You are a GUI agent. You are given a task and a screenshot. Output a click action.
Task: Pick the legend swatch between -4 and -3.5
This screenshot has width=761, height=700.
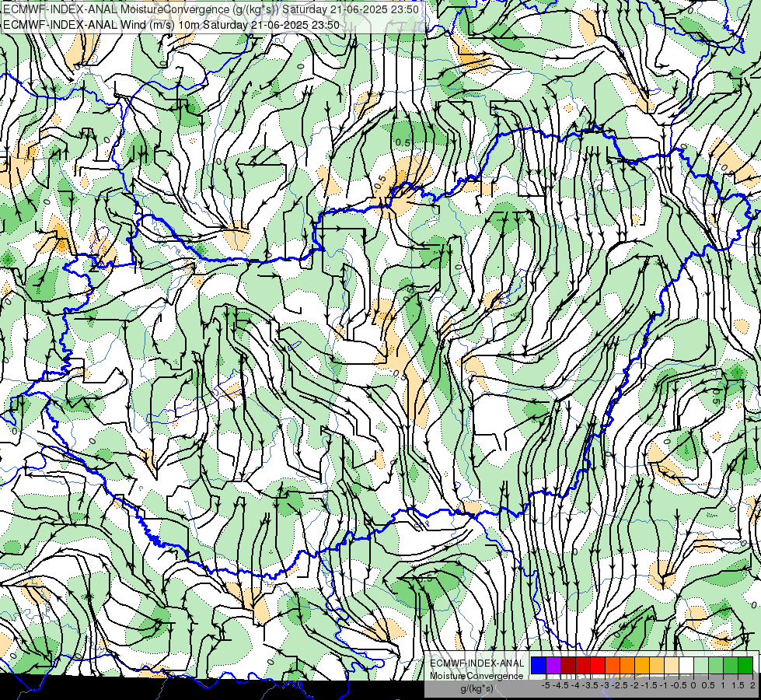coord(583,666)
